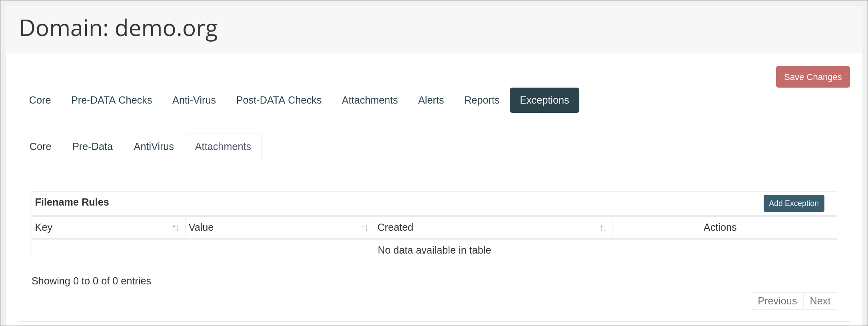The image size is (868, 326).
Task: Open the Anti-Virus main tab
Action: coord(194,100)
